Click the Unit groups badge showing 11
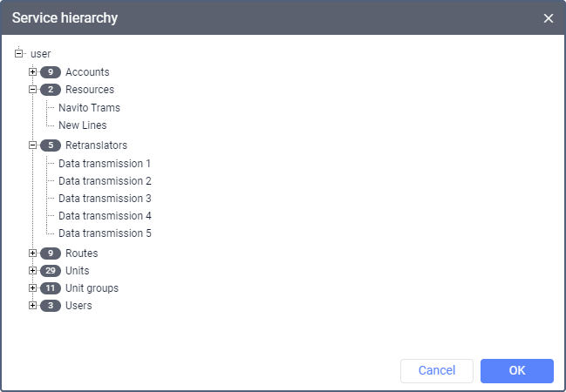Viewport: 566px width, 392px height. coord(51,288)
